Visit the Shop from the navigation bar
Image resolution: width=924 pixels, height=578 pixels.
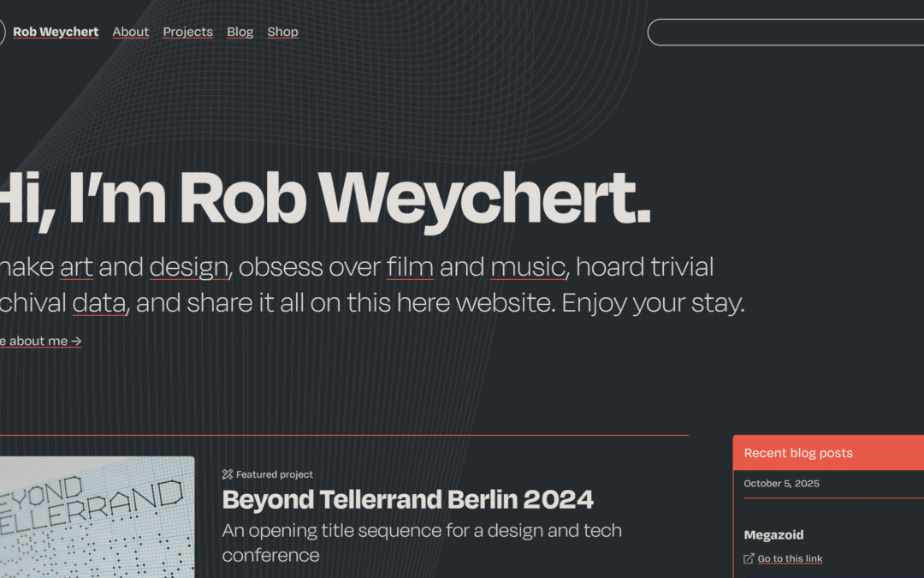click(x=282, y=32)
